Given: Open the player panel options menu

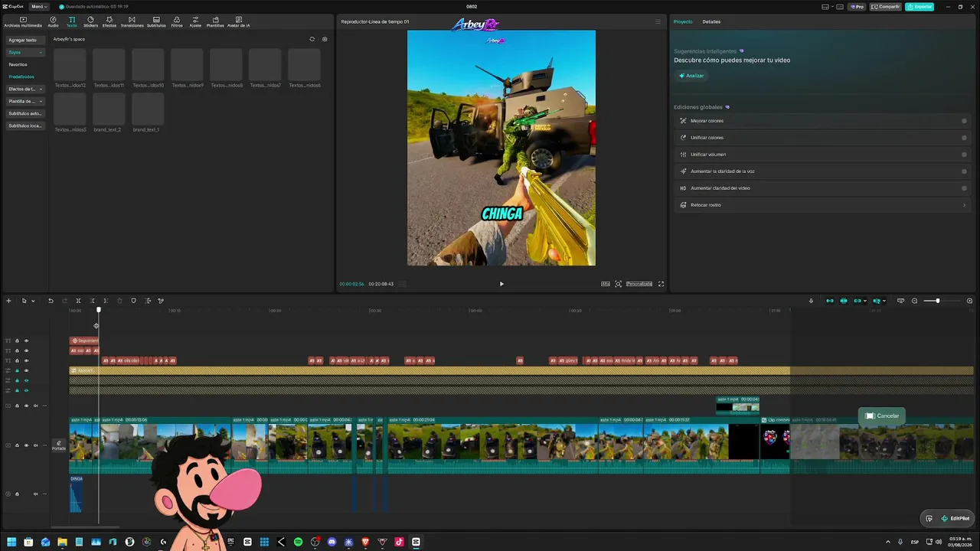Looking at the screenshot, I should [658, 21].
